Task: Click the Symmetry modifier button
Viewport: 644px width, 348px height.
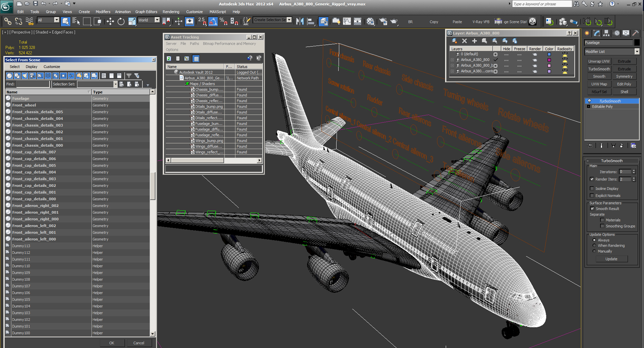Action: [624, 77]
